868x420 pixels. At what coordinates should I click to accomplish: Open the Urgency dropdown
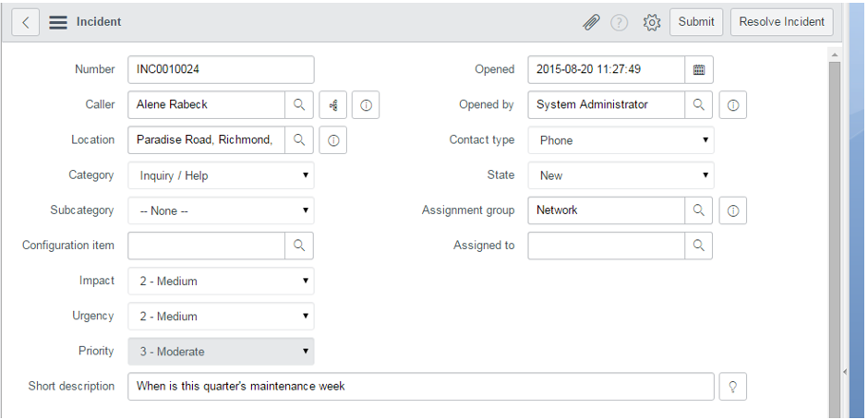click(x=221, y=317)
